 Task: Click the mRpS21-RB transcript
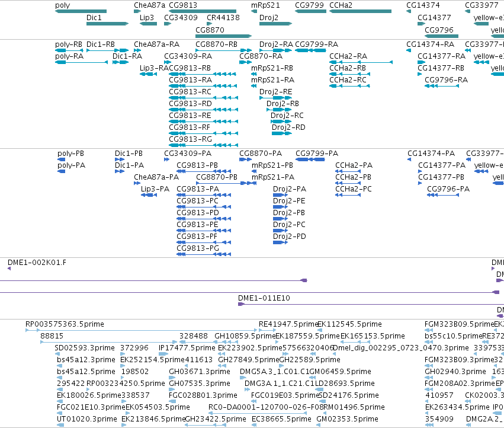pos(254,74)
